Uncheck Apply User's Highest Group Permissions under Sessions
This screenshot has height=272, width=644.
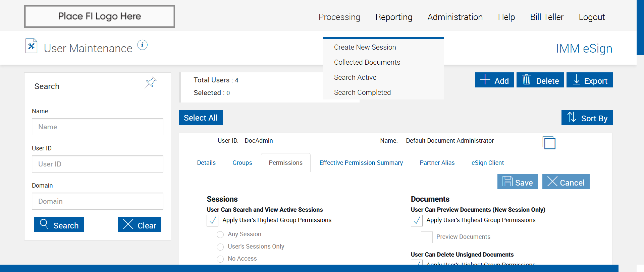(x=213, y=220)
